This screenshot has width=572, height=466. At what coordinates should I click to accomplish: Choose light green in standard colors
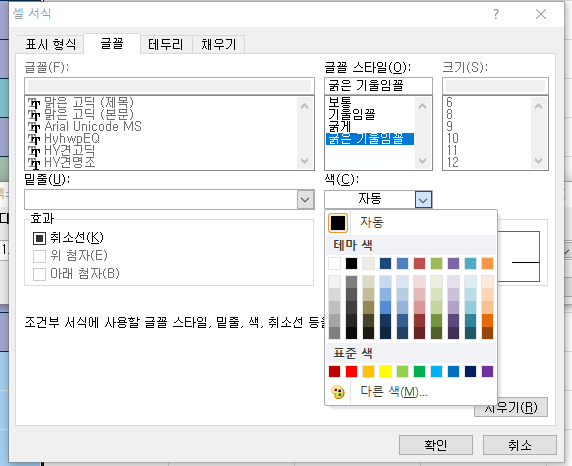(x=402, y=371)
